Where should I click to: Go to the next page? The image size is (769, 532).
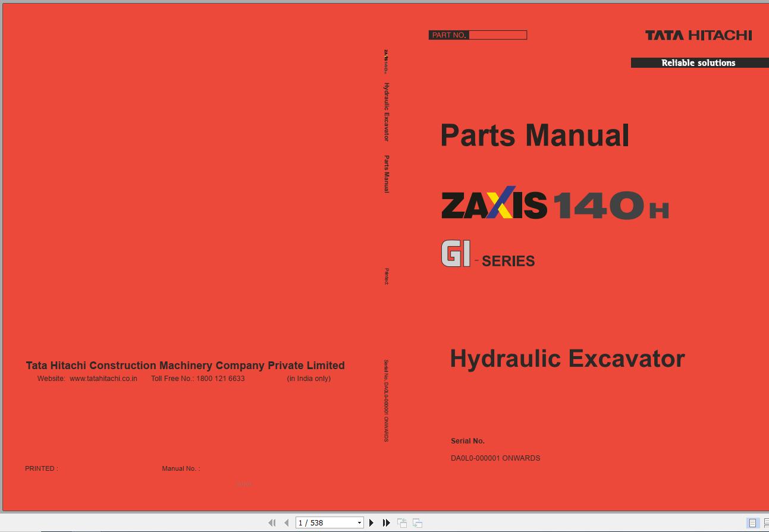pyautogui.click(x=372, y=523)
